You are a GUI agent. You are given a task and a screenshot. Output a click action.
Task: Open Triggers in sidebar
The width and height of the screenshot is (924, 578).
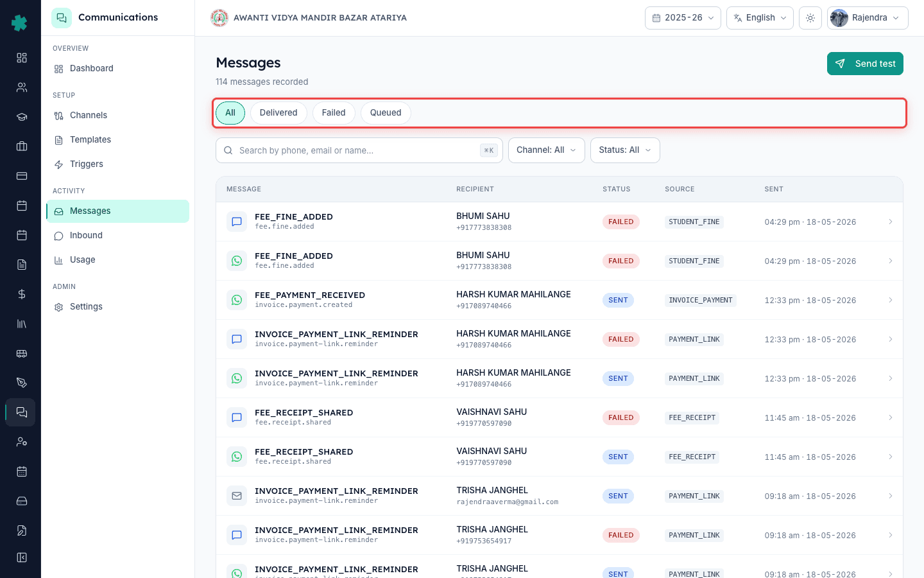coord(117,164)
